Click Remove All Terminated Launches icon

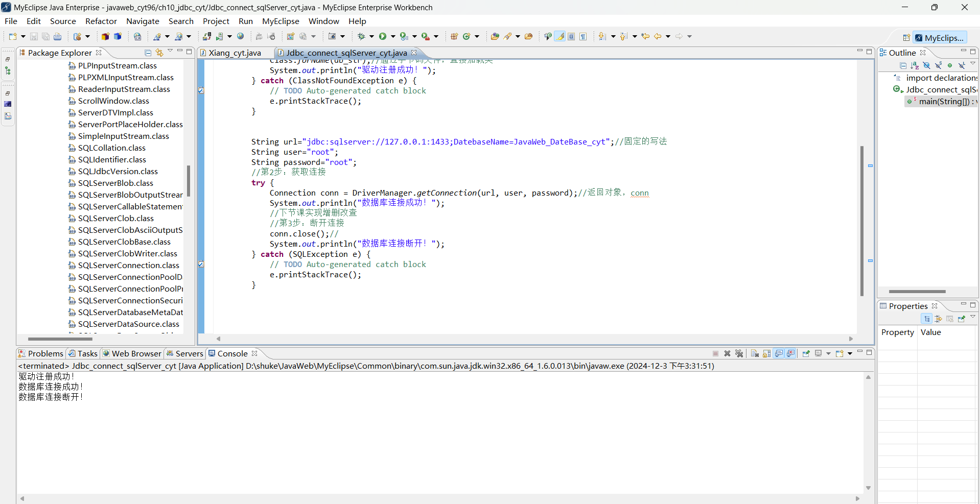[739, 353]
